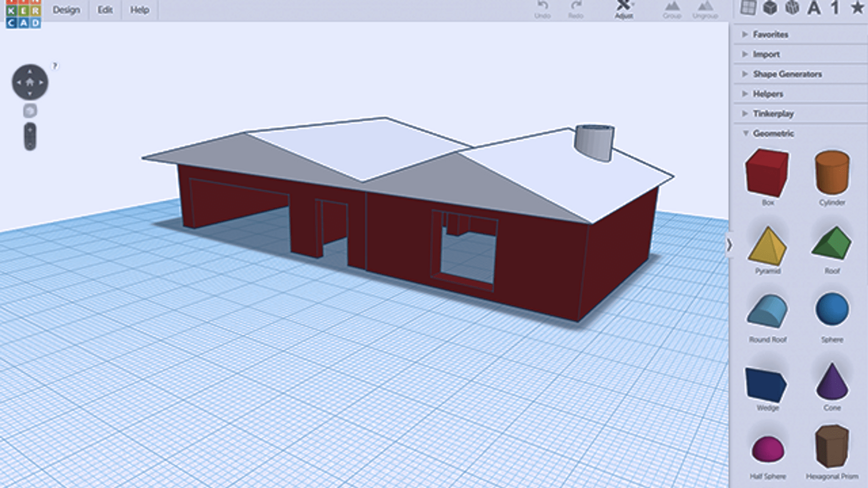Choose the yellow Pyramid shape
Screen dimensions: 868x488
tap(768, 246)
